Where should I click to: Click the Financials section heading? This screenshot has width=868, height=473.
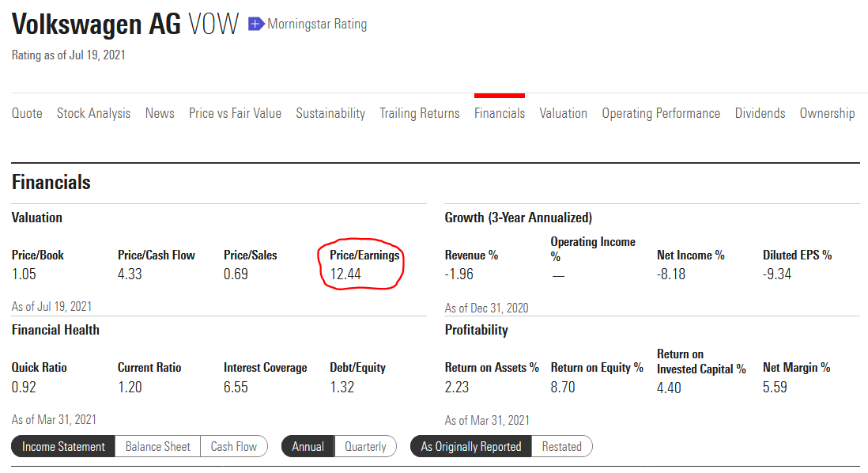[x=51, y=182]
